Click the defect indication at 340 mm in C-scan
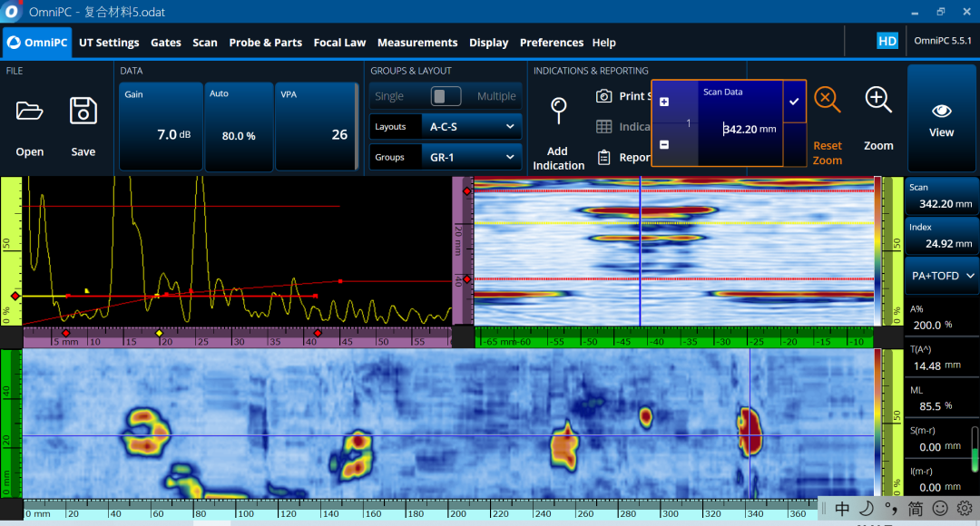The image size is (980, 526). pyautogui.click(x=750, y=431)
